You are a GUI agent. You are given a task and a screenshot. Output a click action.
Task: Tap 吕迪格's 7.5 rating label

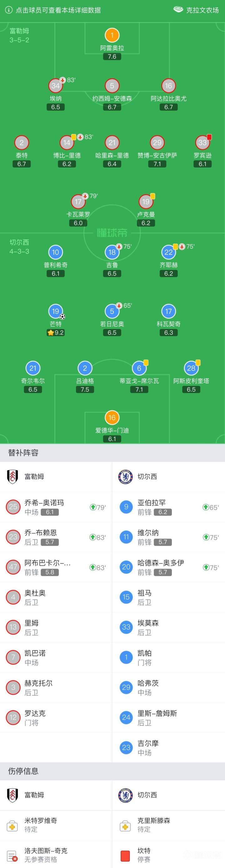(85, 389)
